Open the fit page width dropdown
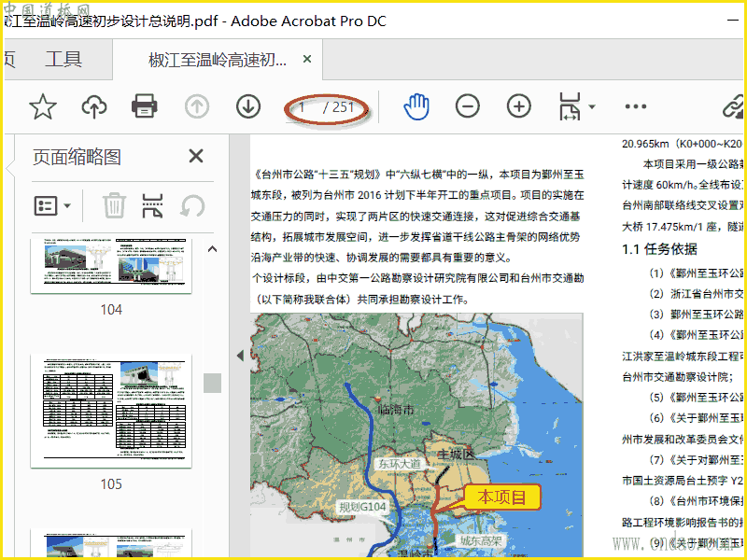 click(591, 107)
